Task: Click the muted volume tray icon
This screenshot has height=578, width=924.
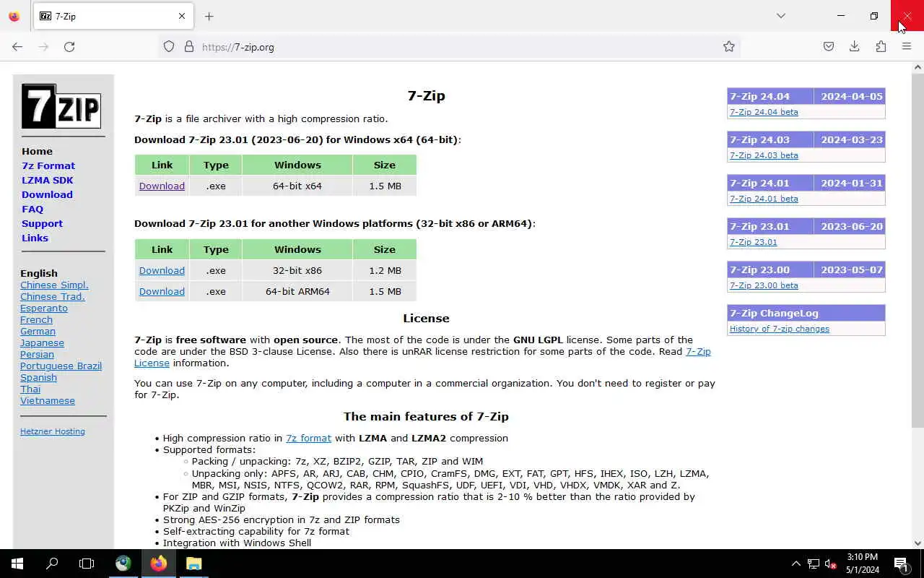Action: point(830,564)
